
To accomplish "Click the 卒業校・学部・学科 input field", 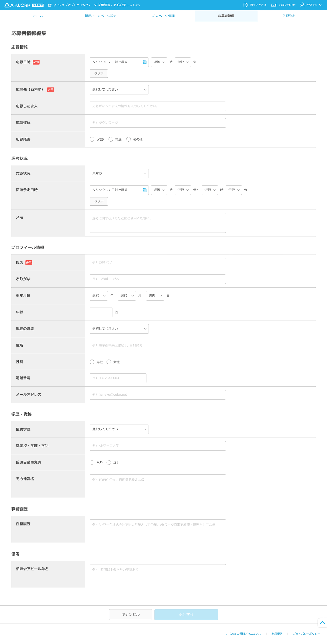I will (x=158, y=446).
